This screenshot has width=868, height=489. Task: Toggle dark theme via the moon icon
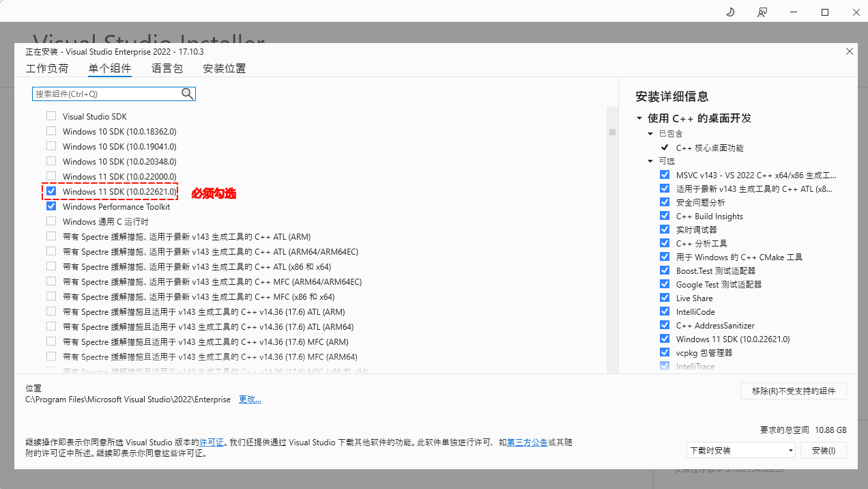[x=729, y=12]
